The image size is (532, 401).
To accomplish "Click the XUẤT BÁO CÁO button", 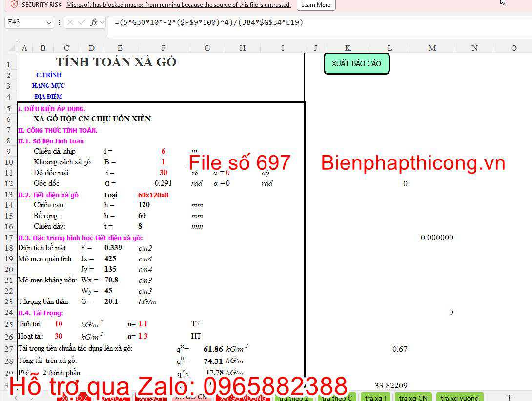I will 356,63.
